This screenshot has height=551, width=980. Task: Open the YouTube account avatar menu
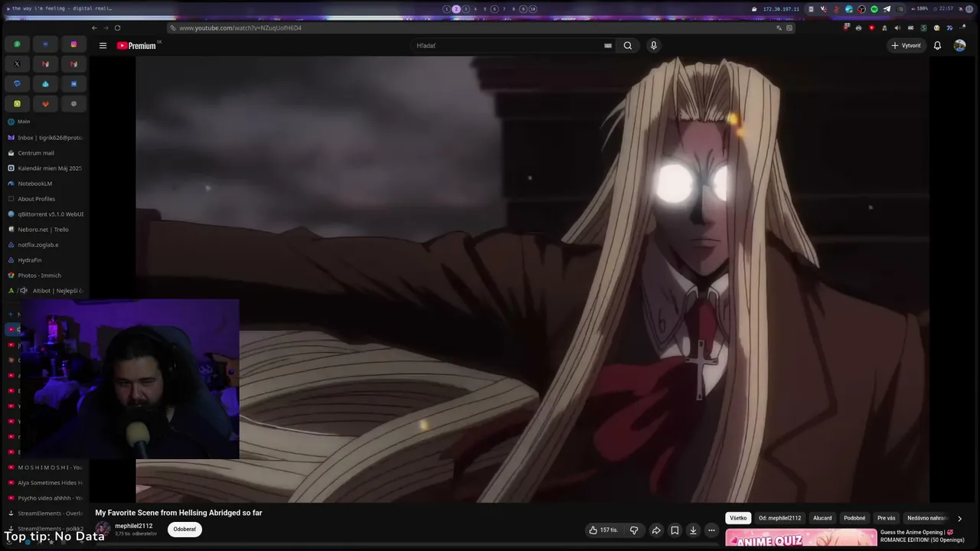tap(959, 46)
